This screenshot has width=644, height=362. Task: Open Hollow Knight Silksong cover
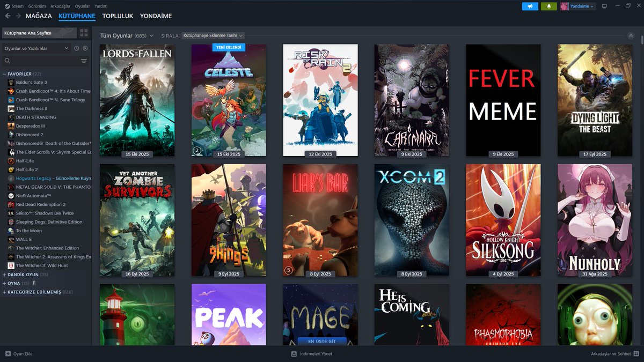pyautogui.click(x=503, y=220)
